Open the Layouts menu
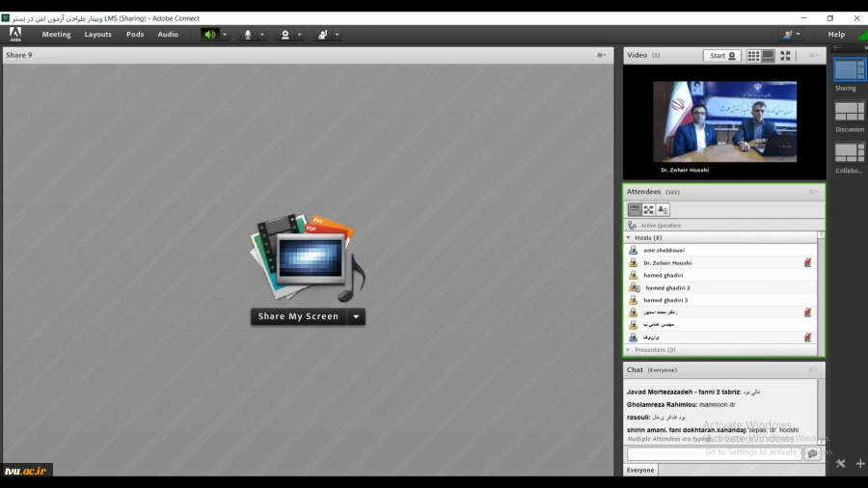Screen dimensions: 868x488 [x=97, y=35]
